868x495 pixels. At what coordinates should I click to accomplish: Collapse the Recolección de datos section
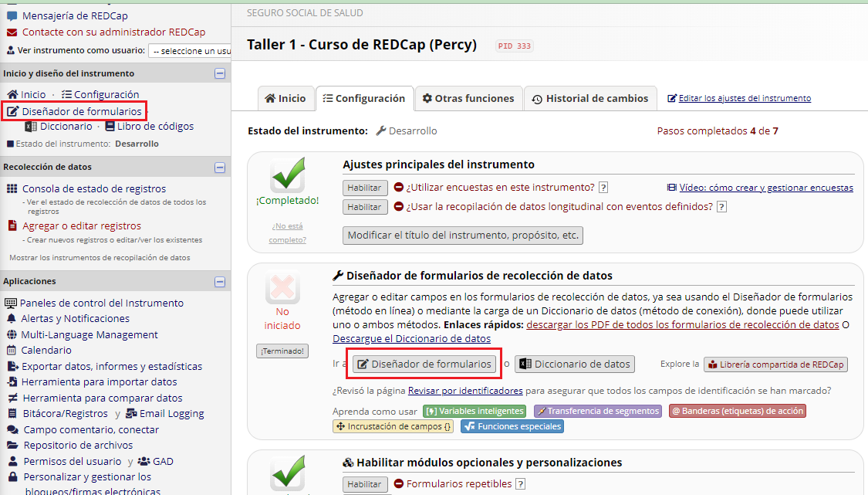coord(220,167)
